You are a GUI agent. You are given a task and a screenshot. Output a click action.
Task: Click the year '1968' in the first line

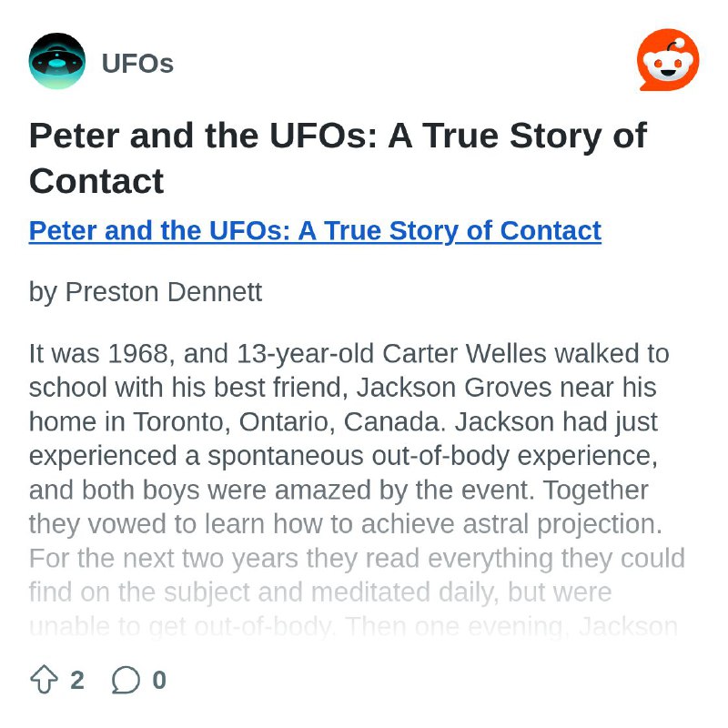[x=138, y=353]
